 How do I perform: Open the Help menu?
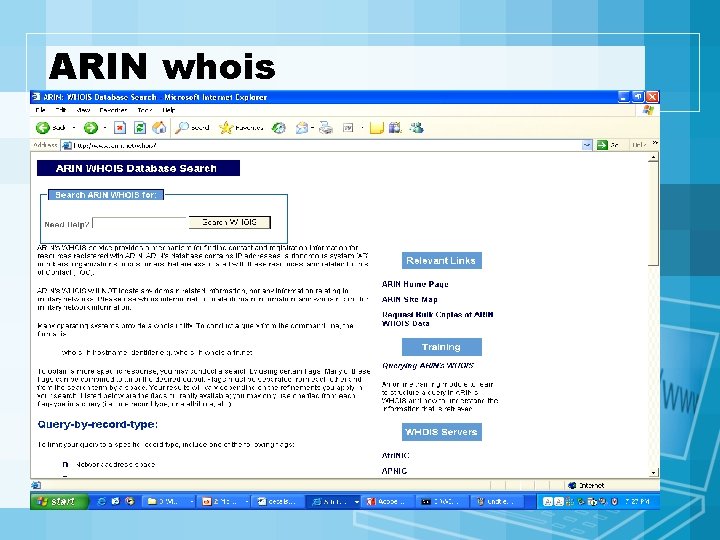tap(169, 110)
